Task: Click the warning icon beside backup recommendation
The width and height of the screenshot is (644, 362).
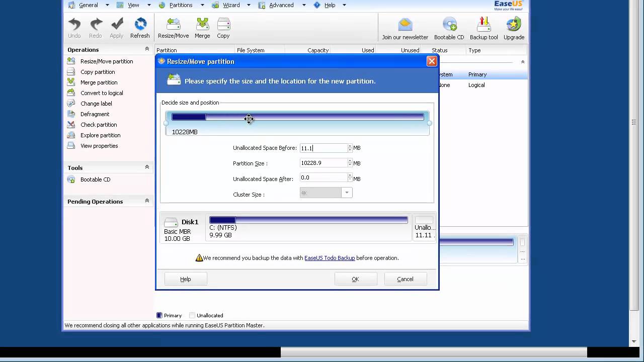Action: pyautogui.click(x=199, y=258)
